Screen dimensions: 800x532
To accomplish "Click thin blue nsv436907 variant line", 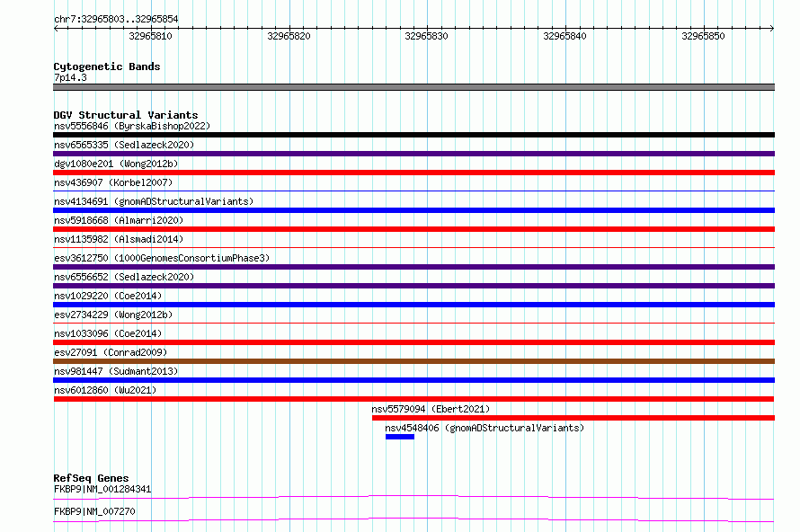I will pyautogui.click(x=413, y=191).
